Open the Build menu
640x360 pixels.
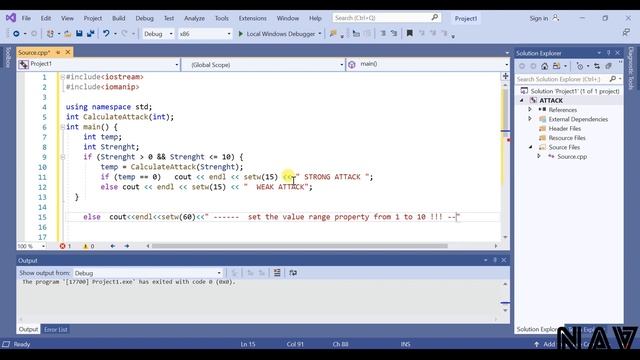click(x=119, y=18)
